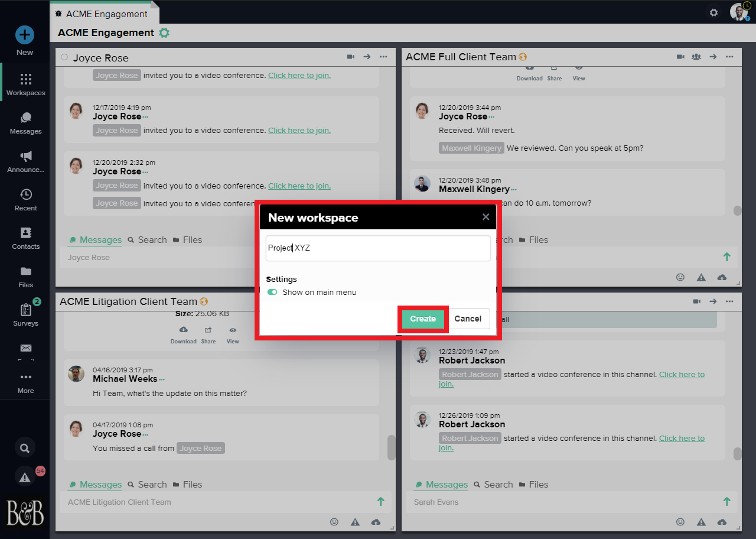The image size is (756, 539).
Task: Open Files in the left sidebar
Action: coord(25,277)
